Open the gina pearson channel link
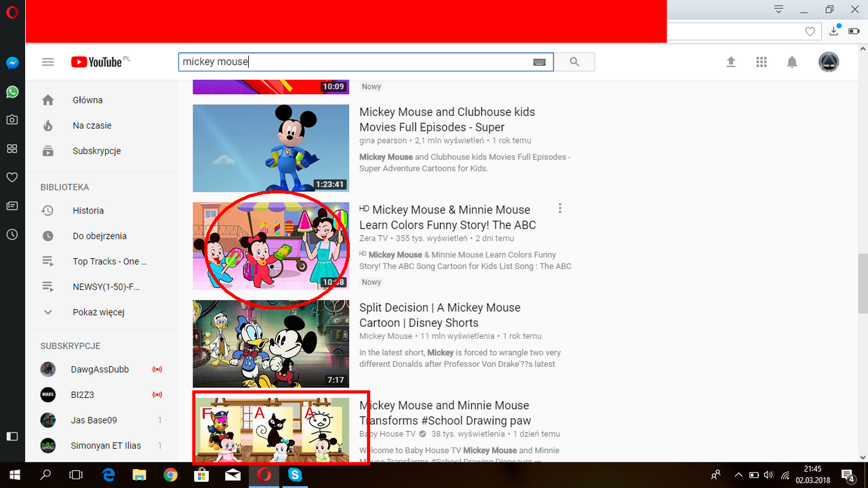 click(x=383, y=140)
